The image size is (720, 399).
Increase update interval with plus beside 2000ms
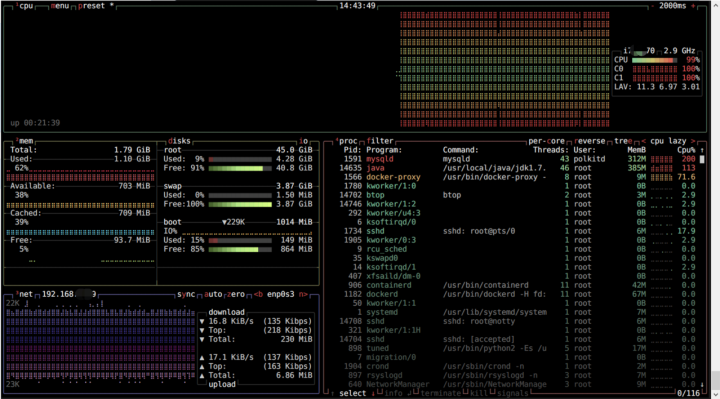click(x=693, y=6)
